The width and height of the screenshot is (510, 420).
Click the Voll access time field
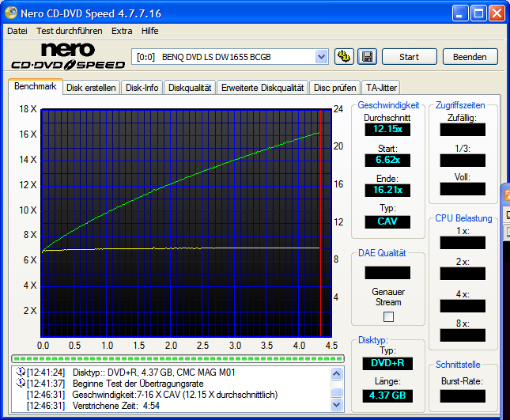[463, 189]
